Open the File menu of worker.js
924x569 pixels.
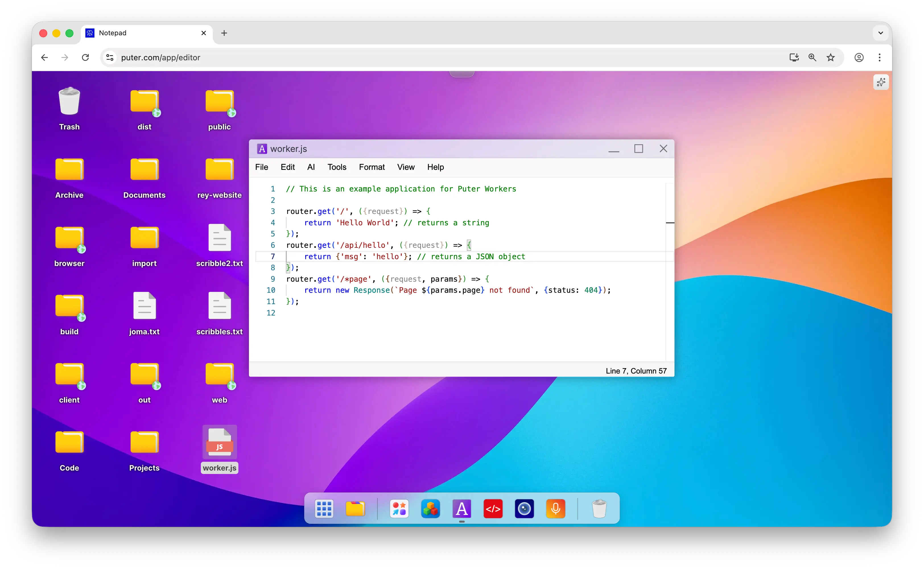262,167
